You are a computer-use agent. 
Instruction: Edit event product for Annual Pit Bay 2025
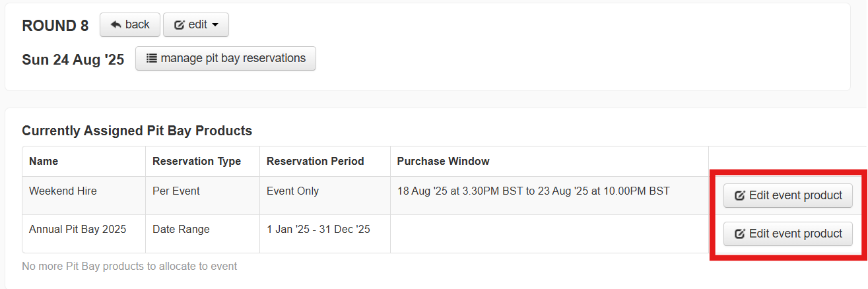point(788,234)
